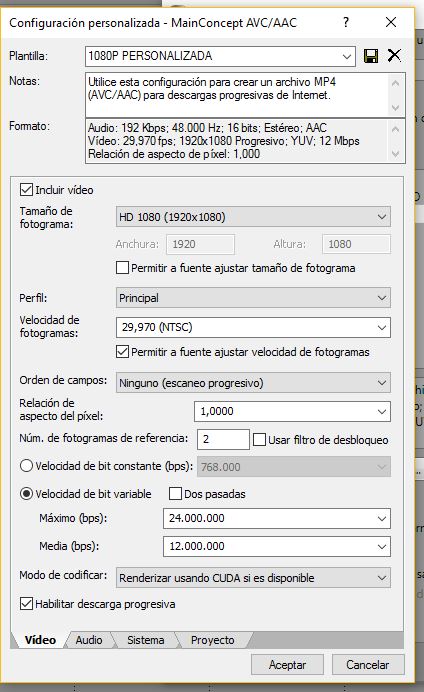Click the Aceptar button
424x692 pixels.
287,665
